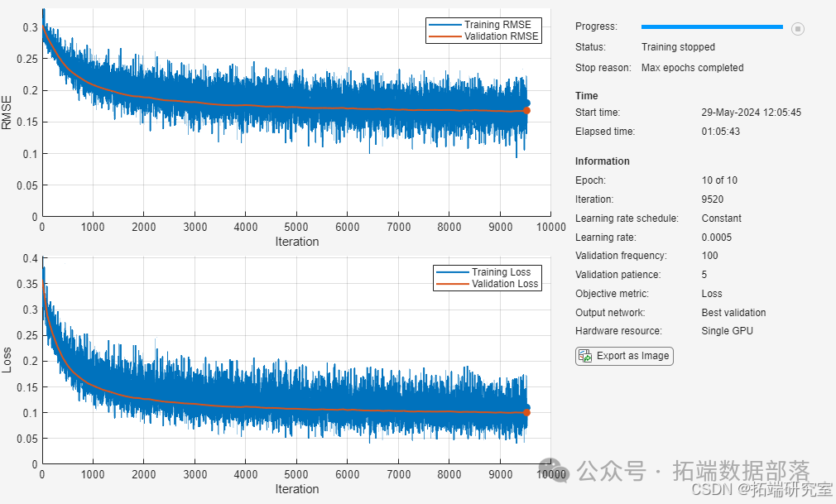Screen dimensions: 836x504
Task: Click the final blue Training RMSE marker
Action: coord(526,103)
